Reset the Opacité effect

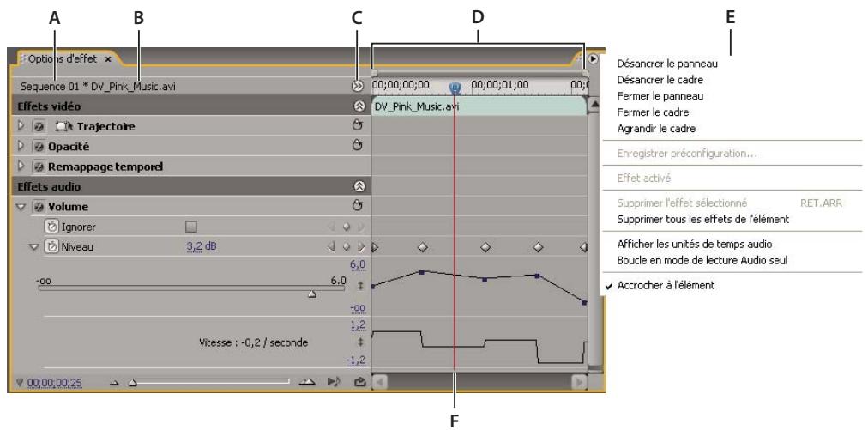coord(357,145)
